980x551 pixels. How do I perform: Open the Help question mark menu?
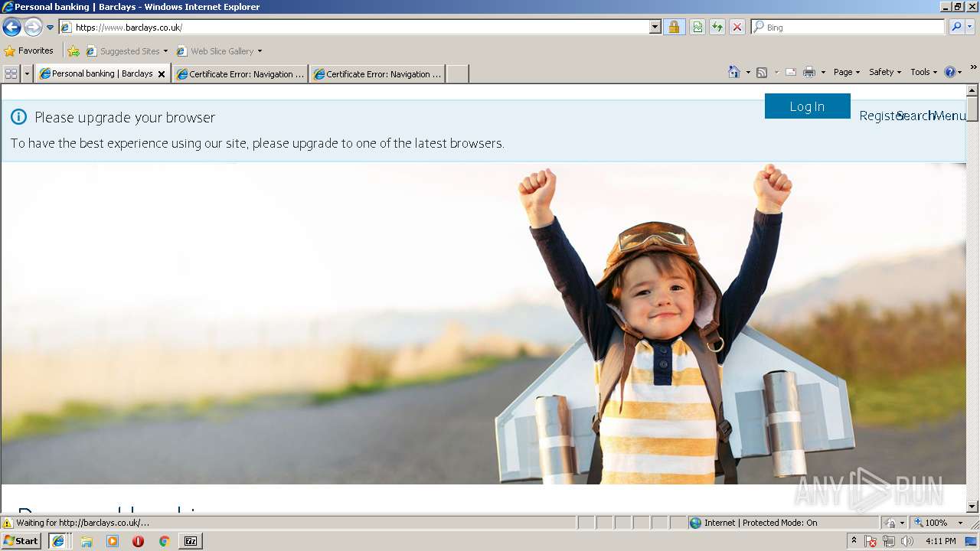coord(952,72)
